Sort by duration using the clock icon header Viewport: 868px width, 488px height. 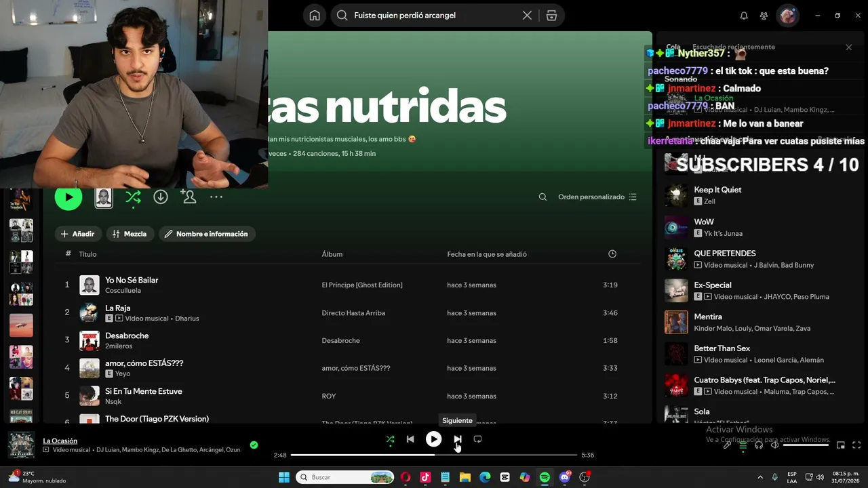coord(612,254)
